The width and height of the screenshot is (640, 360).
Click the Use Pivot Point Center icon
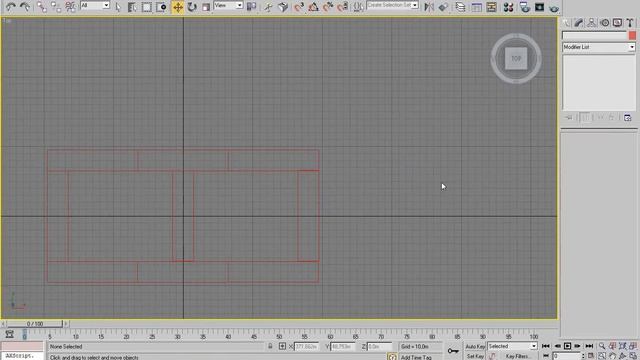(x=252, y=7)
